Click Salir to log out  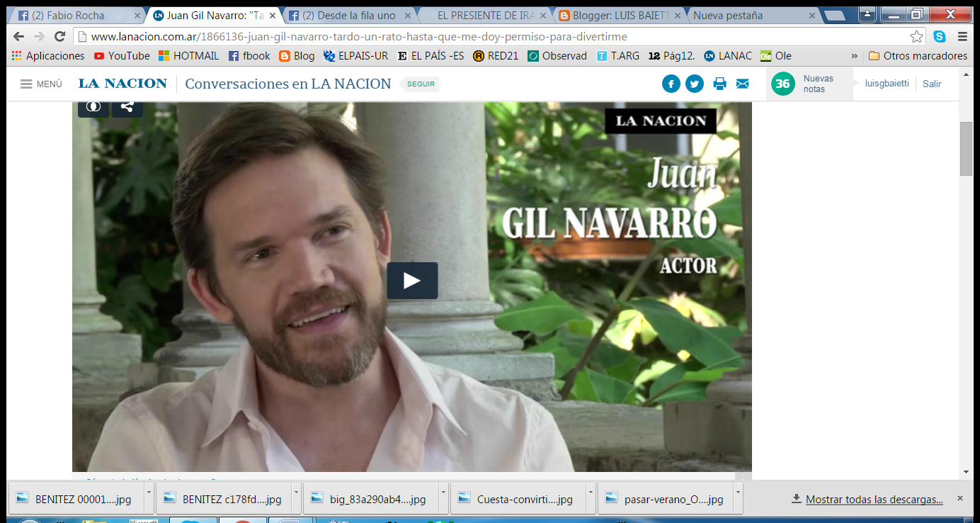932,84
